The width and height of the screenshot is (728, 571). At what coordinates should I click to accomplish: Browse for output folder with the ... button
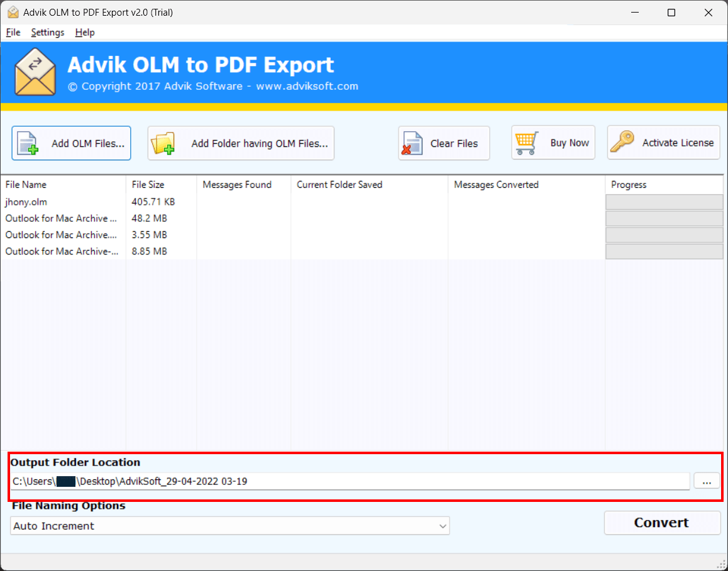tap(707, 481)
